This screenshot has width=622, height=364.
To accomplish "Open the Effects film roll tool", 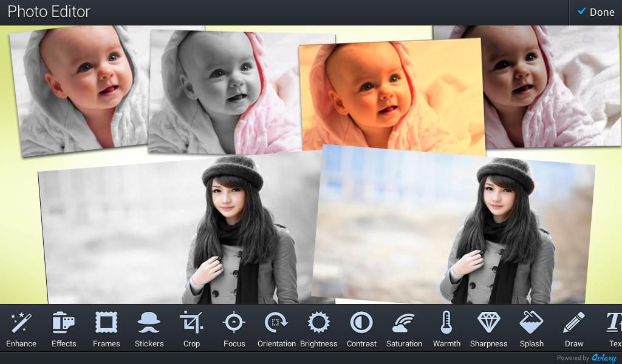I will [x=64, y=329].
